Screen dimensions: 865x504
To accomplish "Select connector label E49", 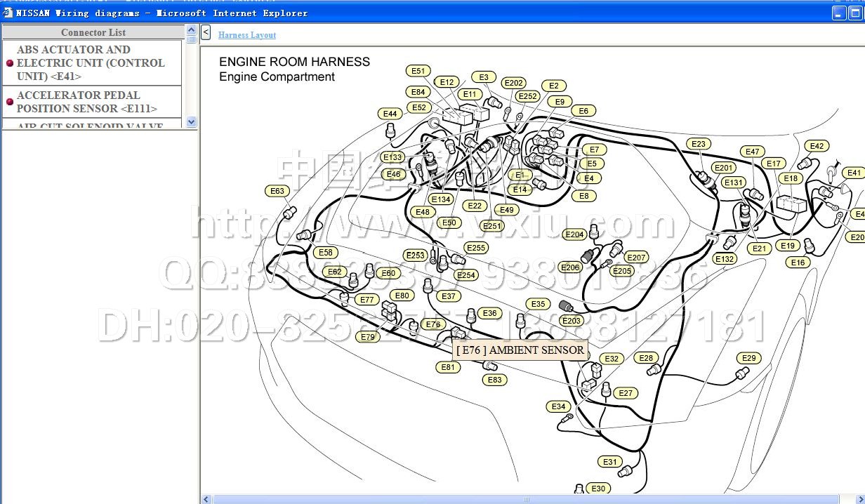I will click(506, 210).
